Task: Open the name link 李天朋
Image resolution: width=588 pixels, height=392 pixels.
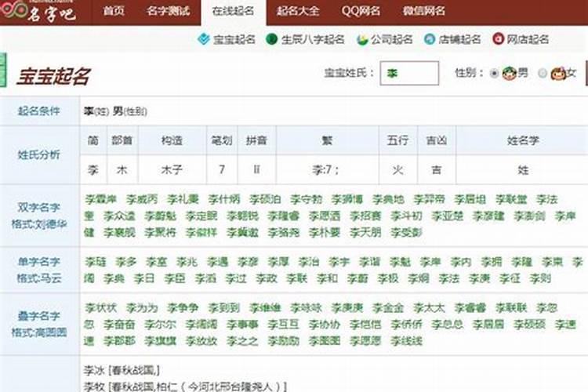Action: 365,232
